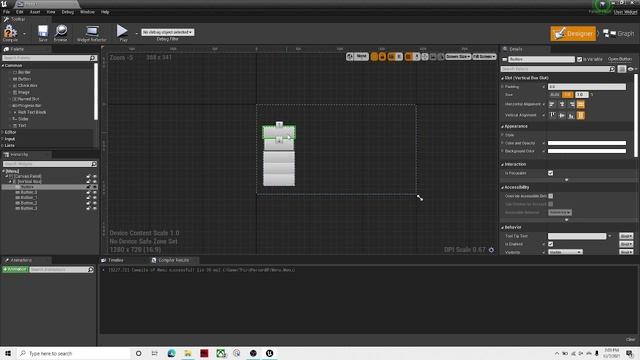Toggle visibility of Button_0 in hierarchy

point(95,192)
